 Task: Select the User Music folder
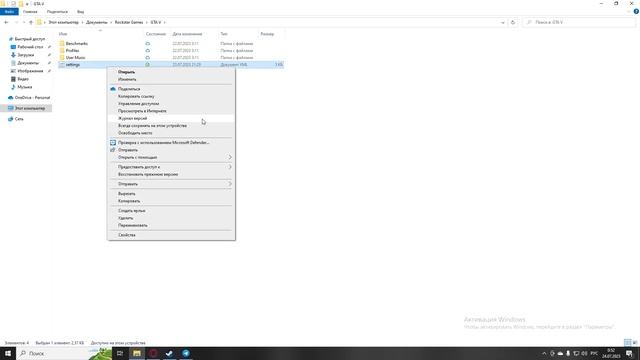76,58
